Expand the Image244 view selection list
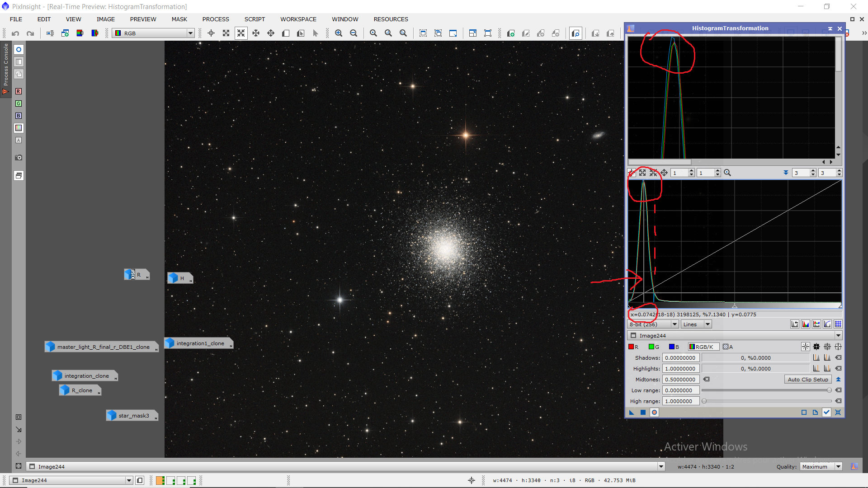The height and width of the screenshot is (488, 868). [838, 335]
